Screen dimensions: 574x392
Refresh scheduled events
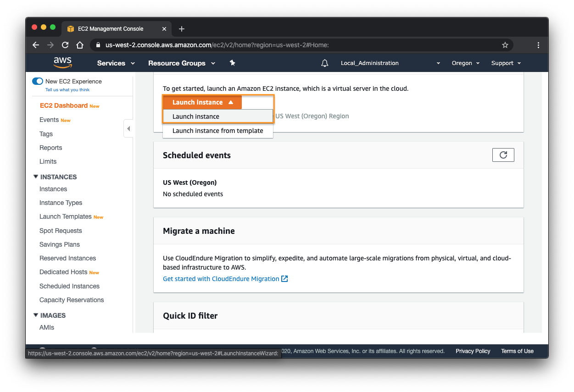pos(503,155)
